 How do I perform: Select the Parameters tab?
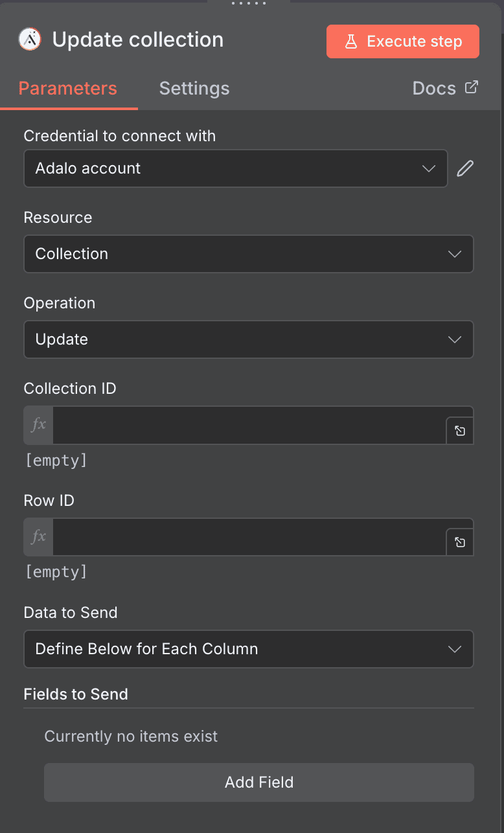pyautogui.click(x=67, y=88)
